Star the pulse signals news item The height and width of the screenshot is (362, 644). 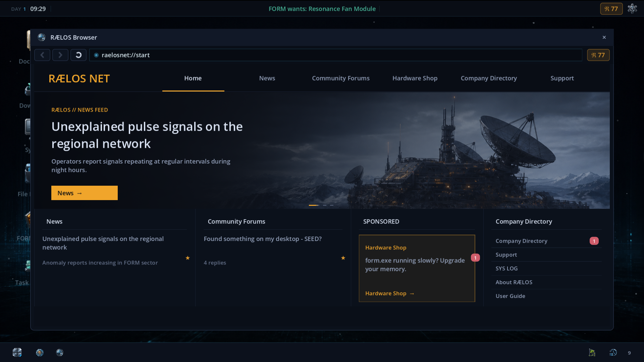[x=188, y=258]
